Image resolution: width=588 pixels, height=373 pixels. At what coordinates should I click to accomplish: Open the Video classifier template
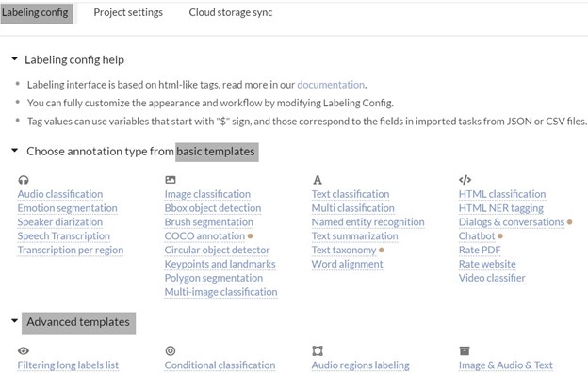tap(492, 278)
